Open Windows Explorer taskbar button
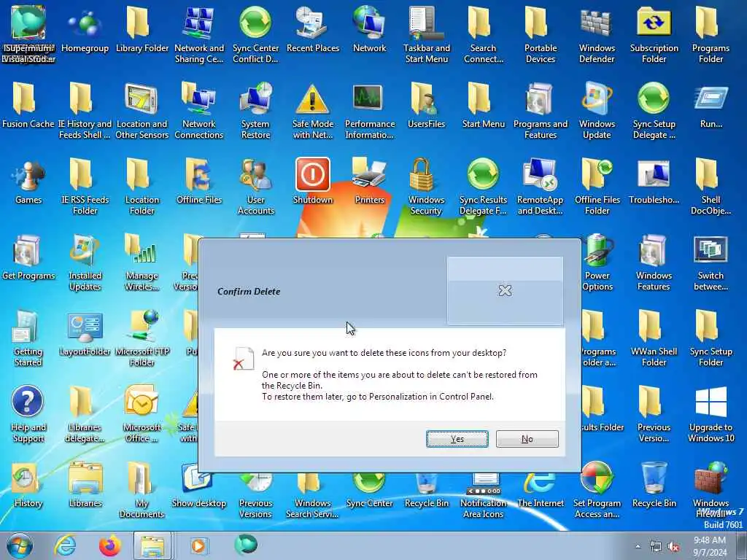This screenshot has height=560, width=747. tap(152, 545)
